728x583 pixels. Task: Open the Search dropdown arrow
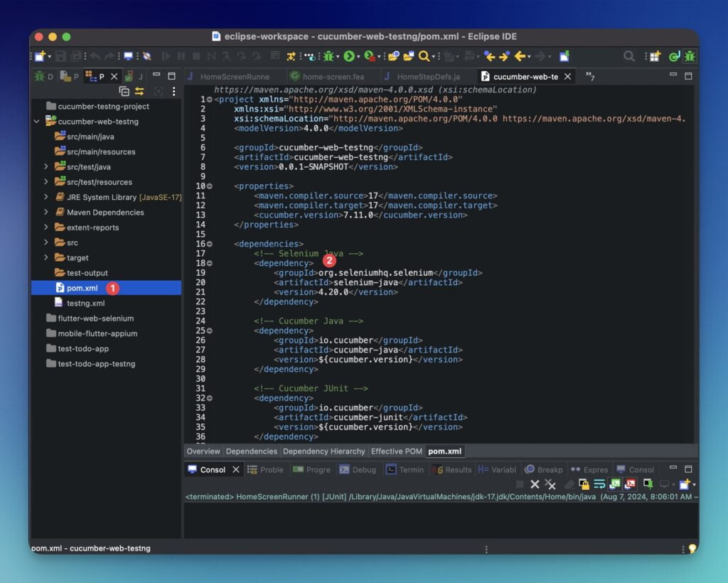433,57
